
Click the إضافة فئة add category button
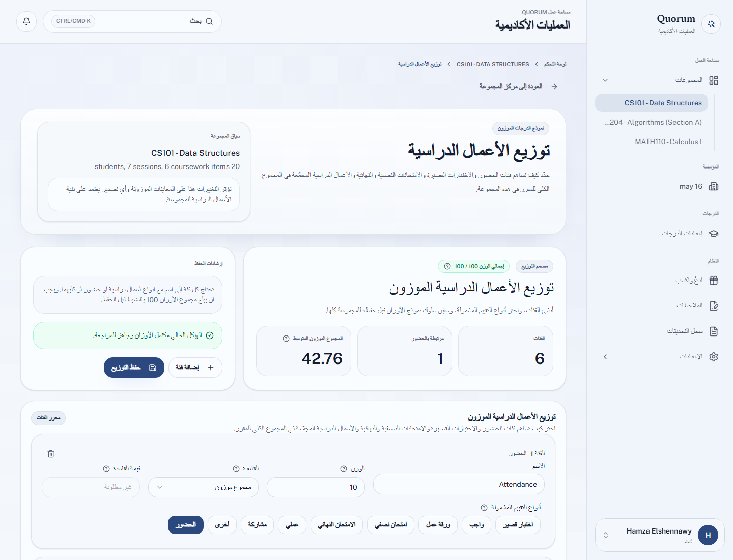[195, 368]
